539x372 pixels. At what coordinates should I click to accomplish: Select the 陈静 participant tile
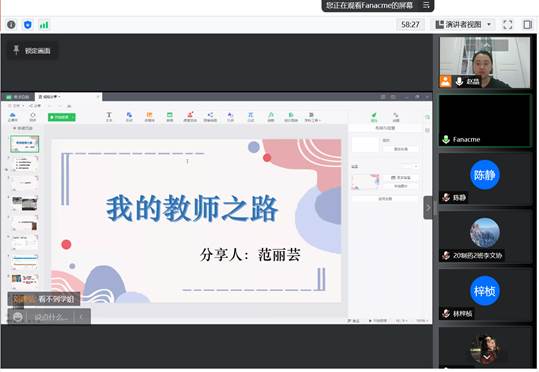tap(485, 179)
